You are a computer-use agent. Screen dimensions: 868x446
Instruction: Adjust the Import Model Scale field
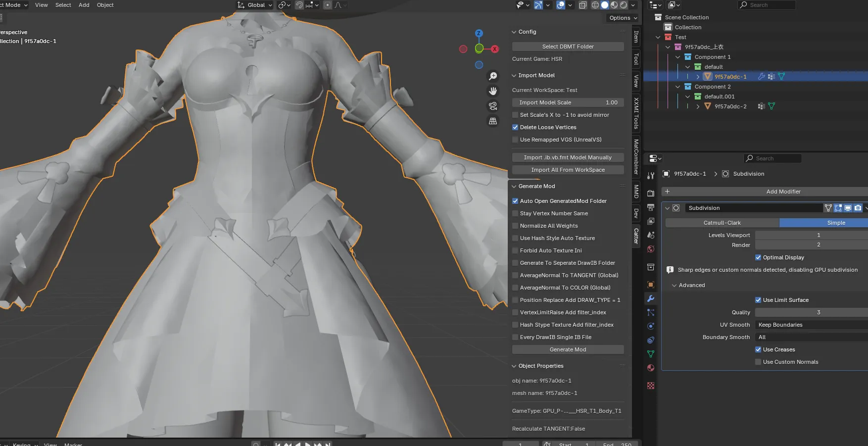568,102
